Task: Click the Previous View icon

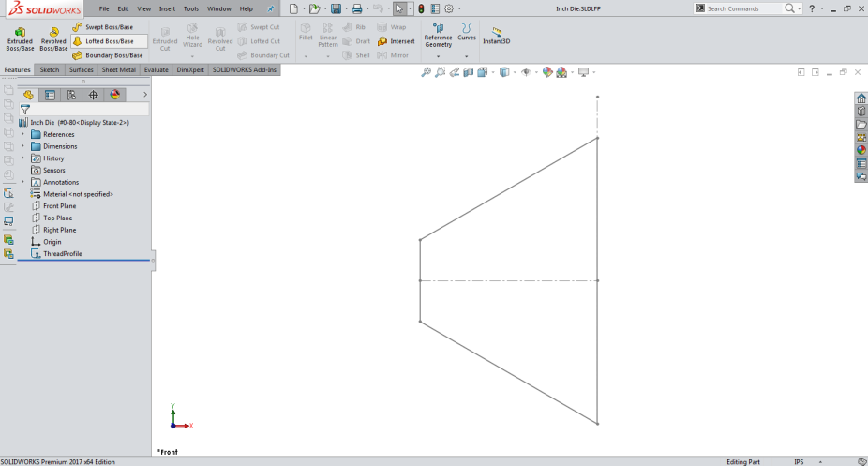Action: [455, 72]
